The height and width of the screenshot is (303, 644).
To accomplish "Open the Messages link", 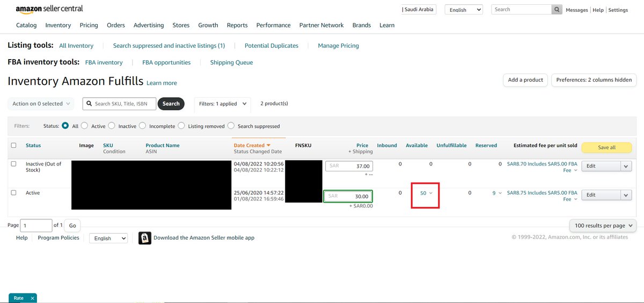I will point(577,10).
